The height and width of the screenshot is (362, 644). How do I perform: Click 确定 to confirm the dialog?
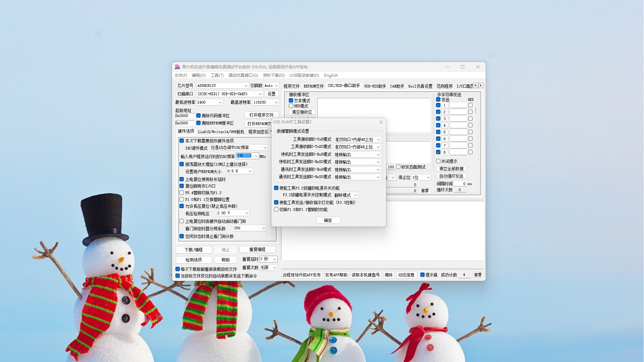[328, 220]
